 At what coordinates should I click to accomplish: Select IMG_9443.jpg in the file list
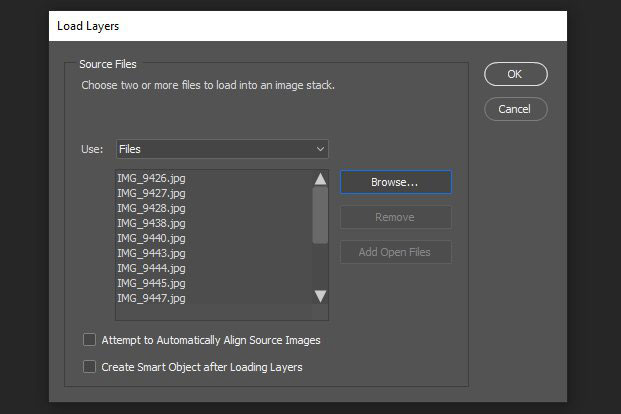(151, 253)
